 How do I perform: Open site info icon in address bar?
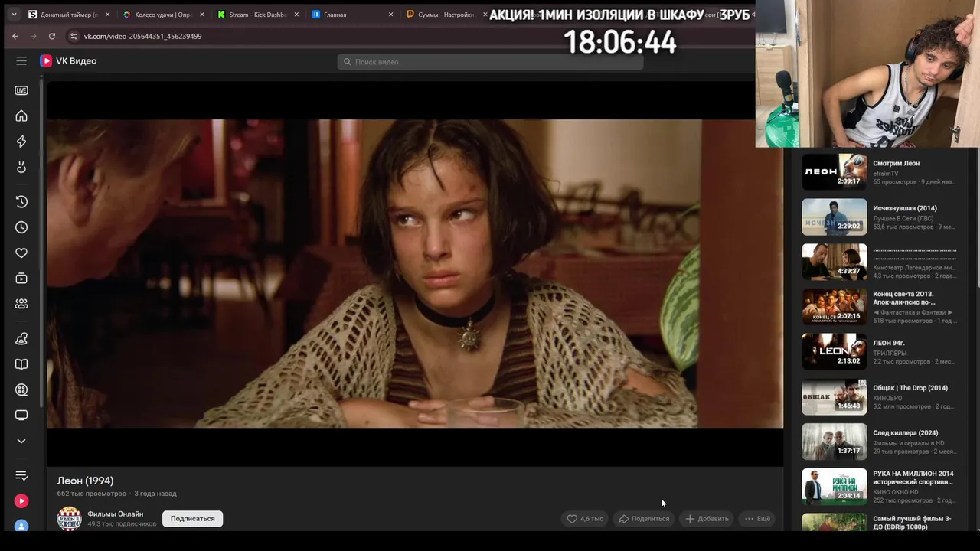(73, 36)
